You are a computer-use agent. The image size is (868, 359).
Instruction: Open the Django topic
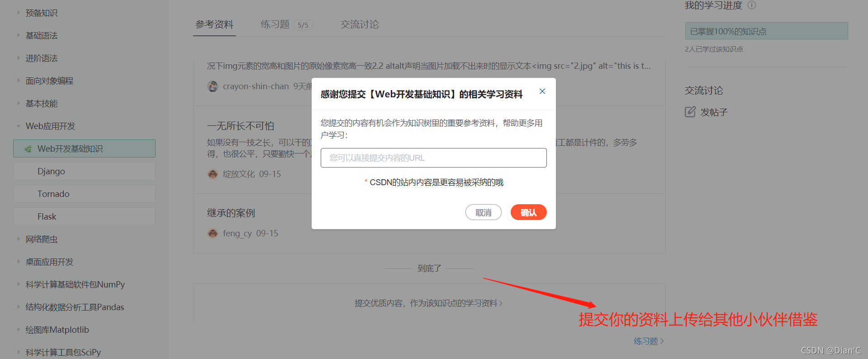point(84,171)
